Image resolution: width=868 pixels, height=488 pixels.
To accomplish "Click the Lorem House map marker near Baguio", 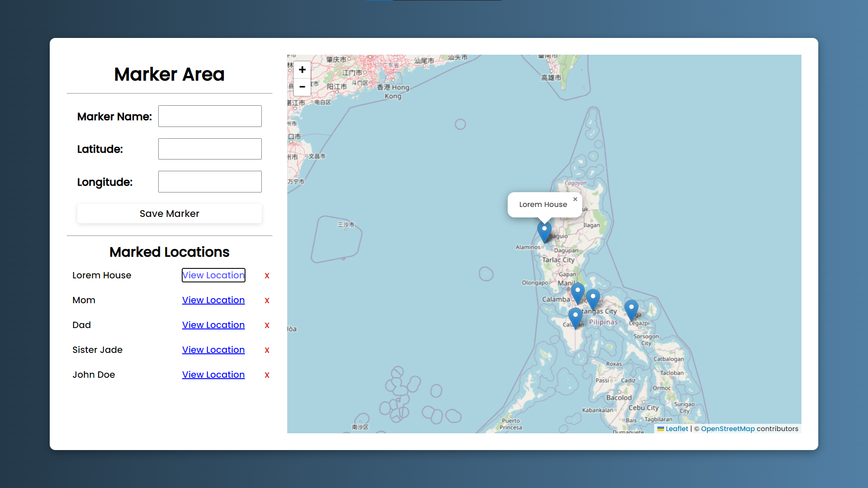I will pyautogui.click(x=544, y=232).
